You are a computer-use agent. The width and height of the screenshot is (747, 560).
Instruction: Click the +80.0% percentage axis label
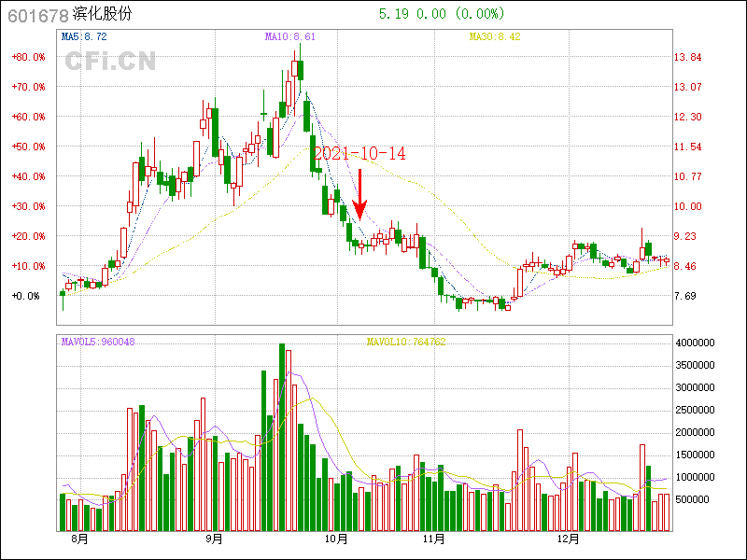pyautogui.click(x=28, y=57)
